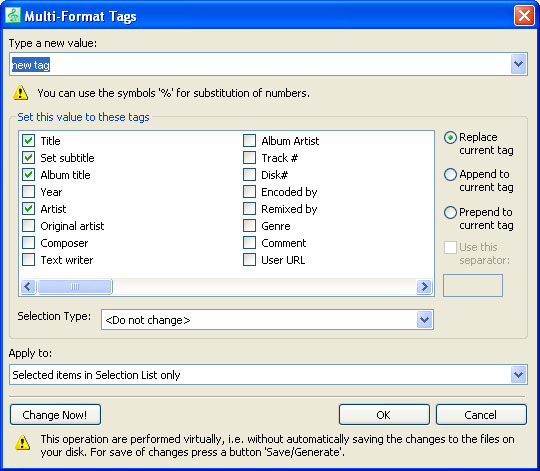The image size is (540, 471).
Task: Click the 'Set this value to these tags' heading
Action: click(x=83, y=117)
